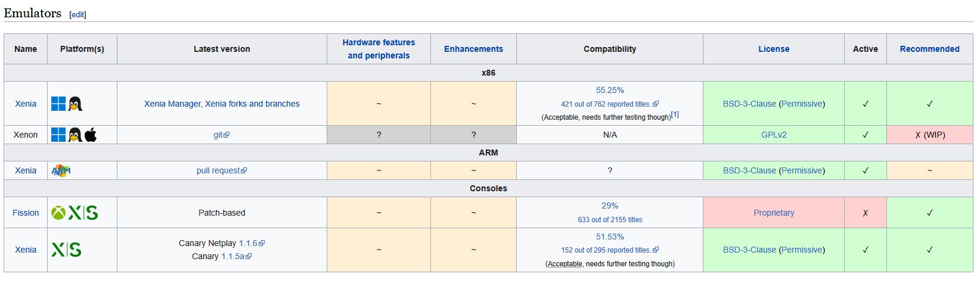Click the Xbox logo icon in Fission row
980x283 pixels.
pyautogui.click(x=58, y=213)
